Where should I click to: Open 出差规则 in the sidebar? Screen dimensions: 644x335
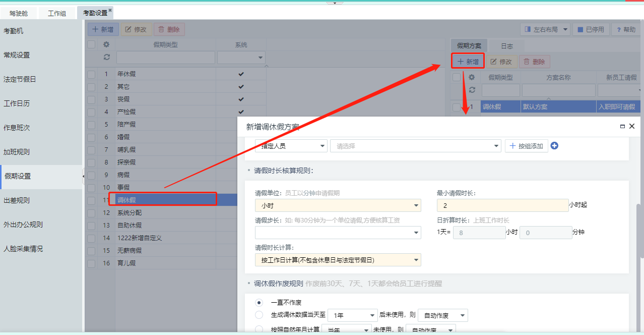coord(41,200)
